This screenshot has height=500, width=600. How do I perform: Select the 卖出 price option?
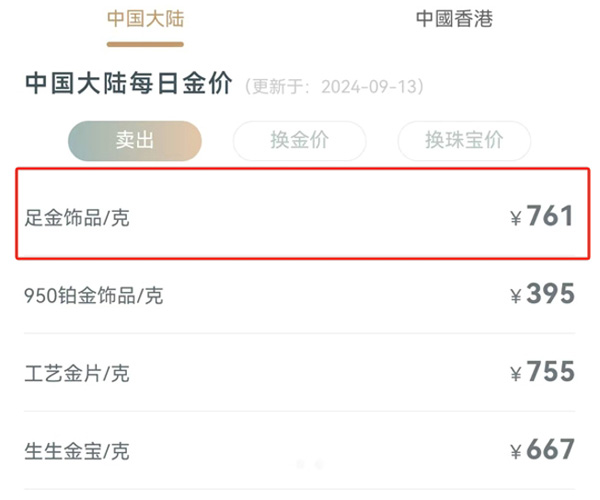(x=135, y=140)
